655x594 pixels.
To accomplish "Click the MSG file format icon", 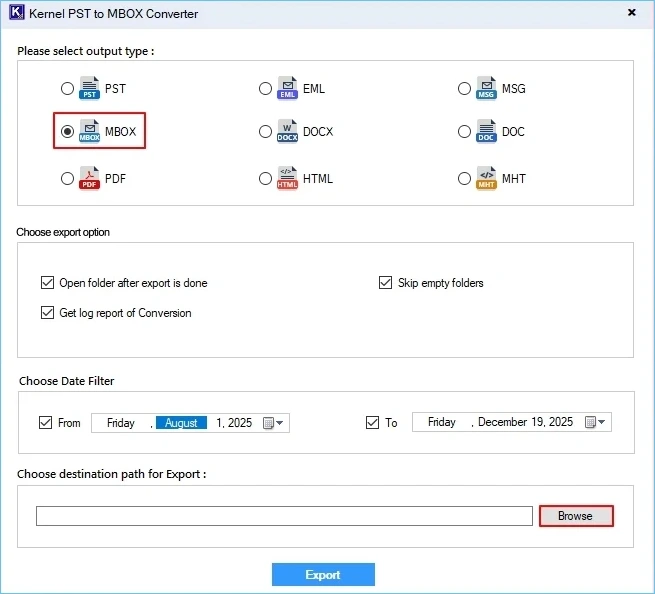I will tap(486, 88).
